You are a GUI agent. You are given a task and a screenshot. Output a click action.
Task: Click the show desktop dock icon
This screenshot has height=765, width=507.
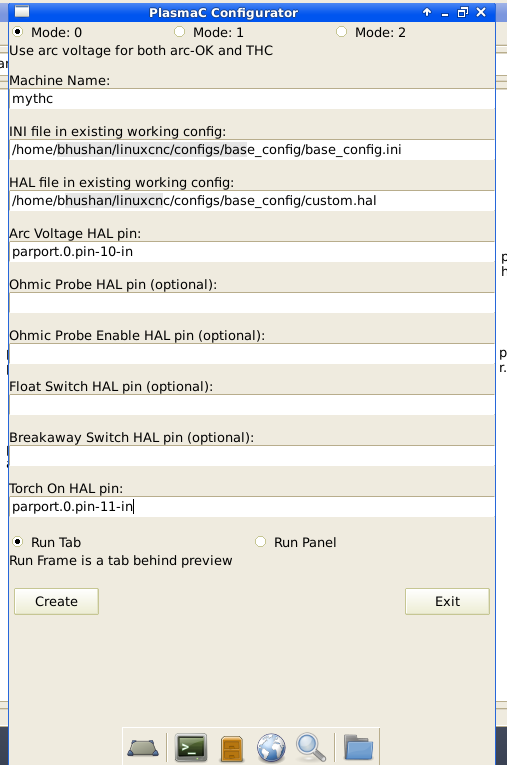[143, 748]
